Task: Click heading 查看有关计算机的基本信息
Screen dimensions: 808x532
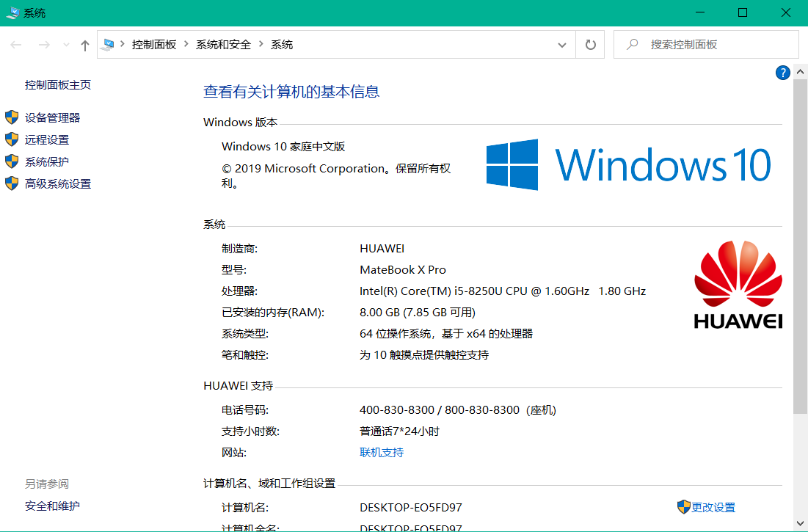Action: coord(291,92)
